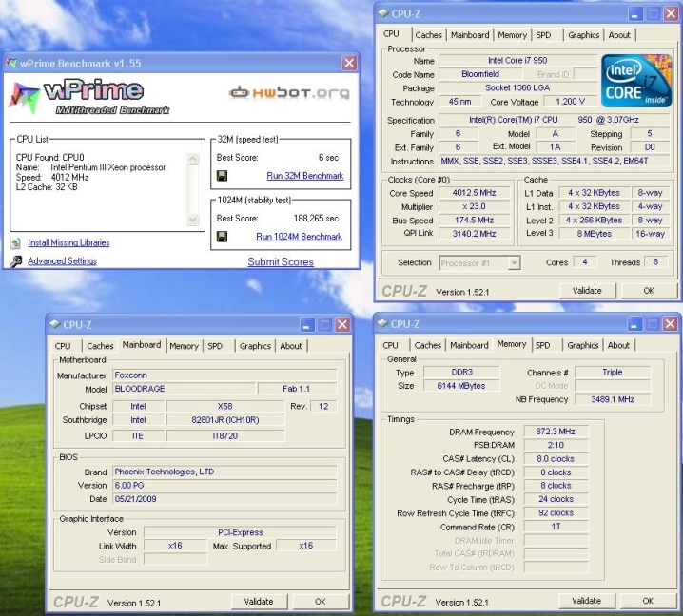The height and width of the screenshot is (616, 683).
Task: Open the hwbot.org logo link
Action: 289,92
